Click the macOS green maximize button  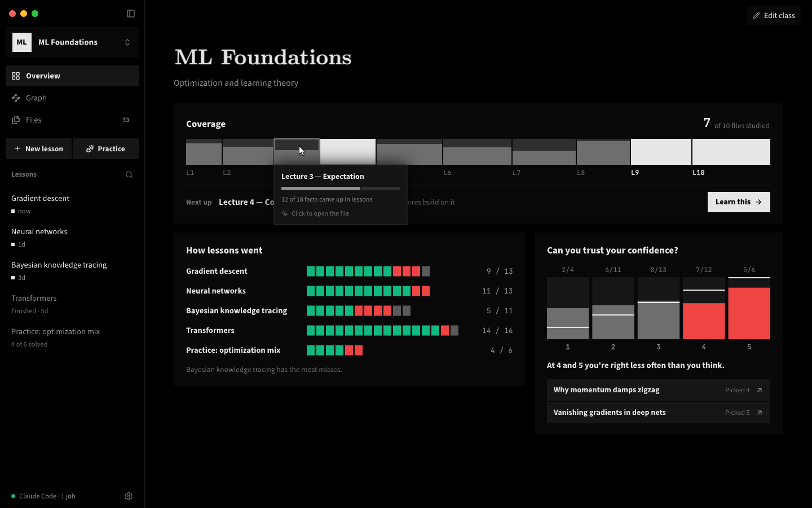(35, 14)
